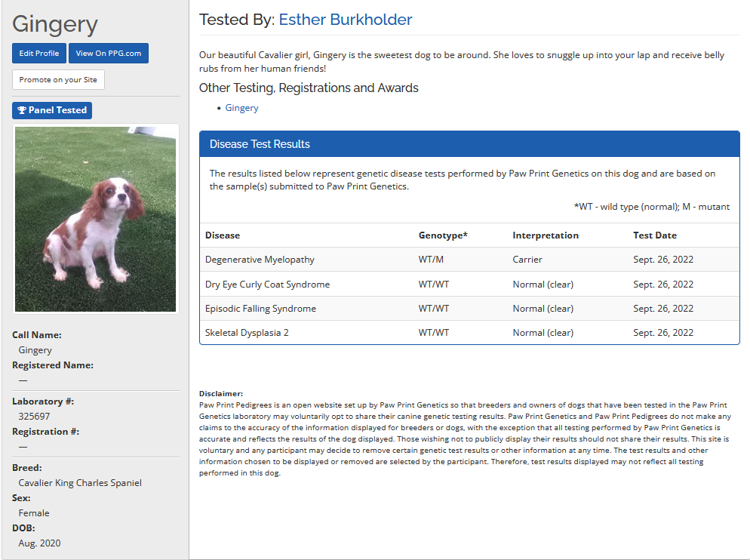Click the Cavalier King Charles Spaniel breed text

coord(80,483)
